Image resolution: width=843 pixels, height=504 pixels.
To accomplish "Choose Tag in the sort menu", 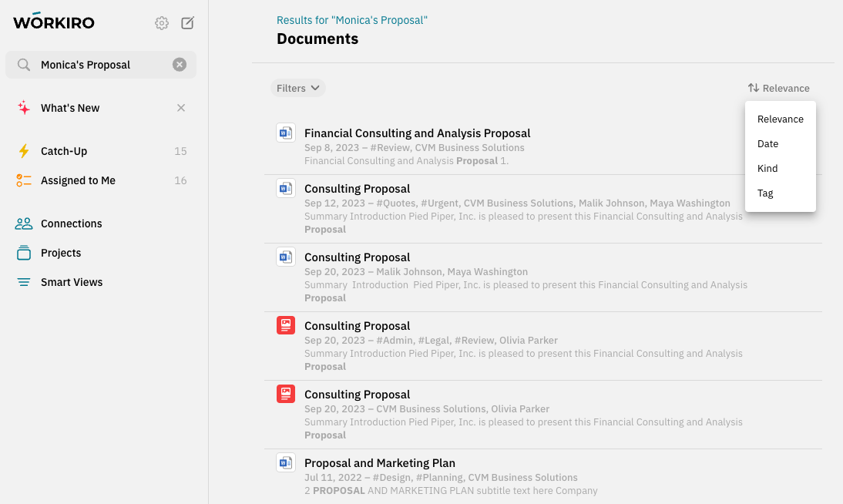I will point(765,193).
